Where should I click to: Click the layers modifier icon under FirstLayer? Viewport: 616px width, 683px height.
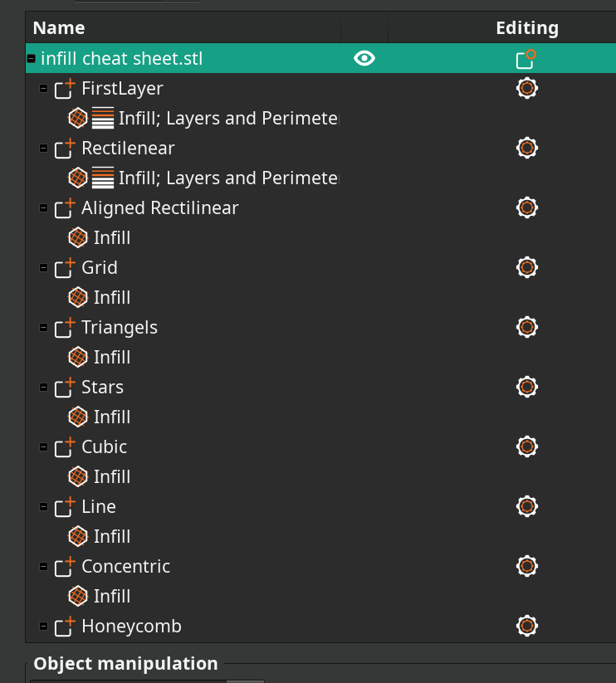tap(101, 117)
